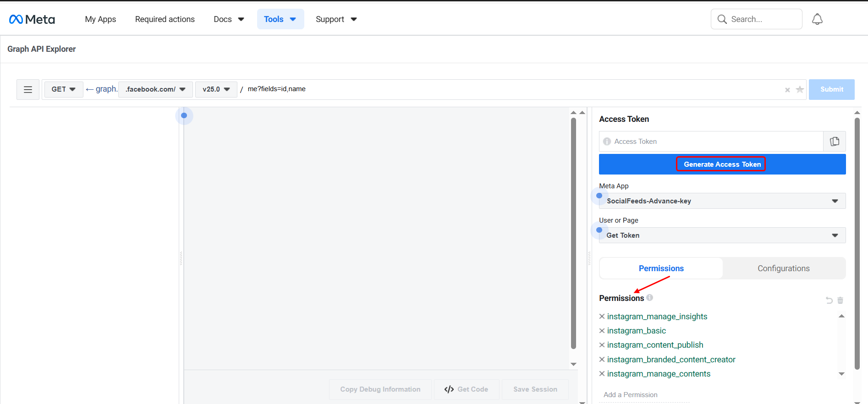
Task: Remove the instagram_content_publish permission
Action: click(602, 345)
